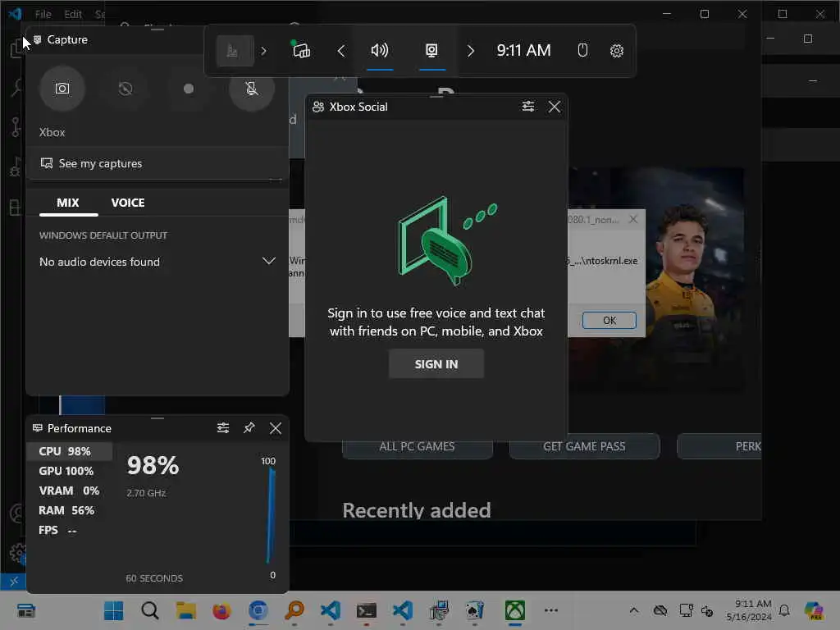Viewport: 840px width, 630px height.
Task: Take a screenshot with the camera button
Action: click(x=62, y=89)
